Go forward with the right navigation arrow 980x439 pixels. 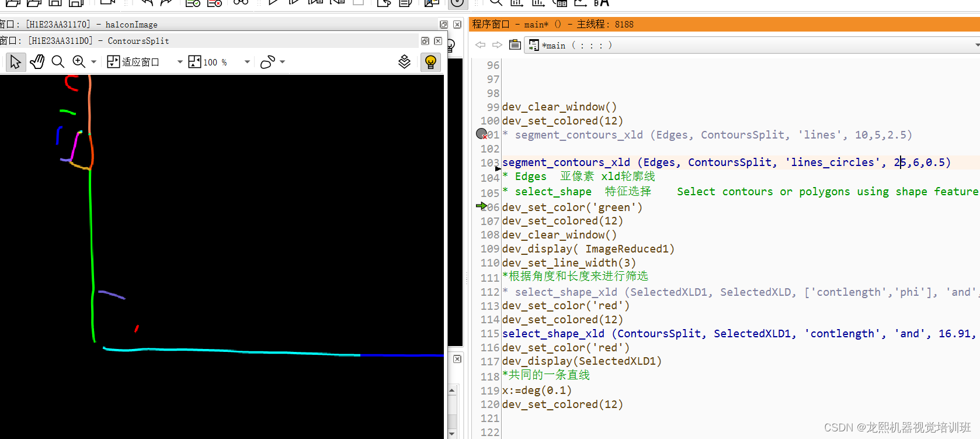497,45
